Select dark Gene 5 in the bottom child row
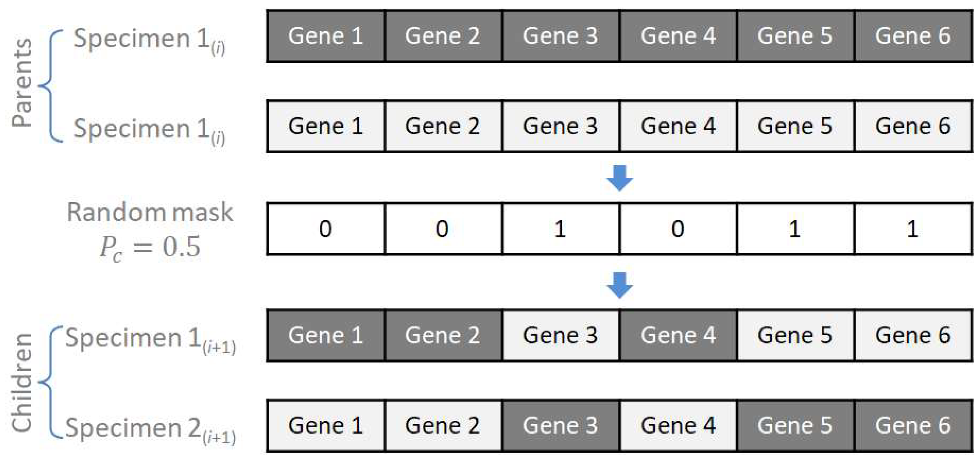 click(x=795, y=426)
